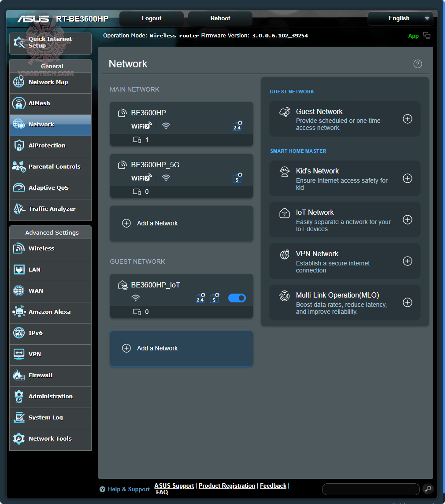The height and width of the screenshot is (504, 445).
Task: Open the ASUS Support link
Action: tap(174, 486)
